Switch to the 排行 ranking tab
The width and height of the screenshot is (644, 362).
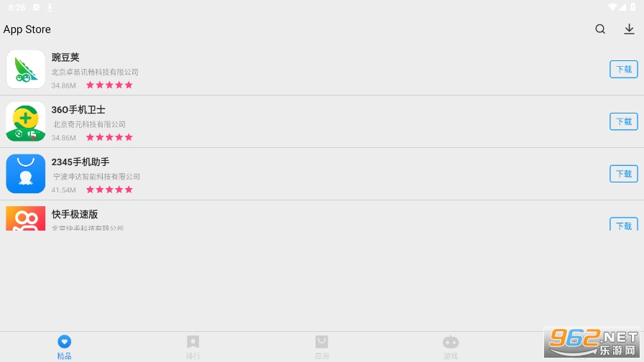click(193, 347)
